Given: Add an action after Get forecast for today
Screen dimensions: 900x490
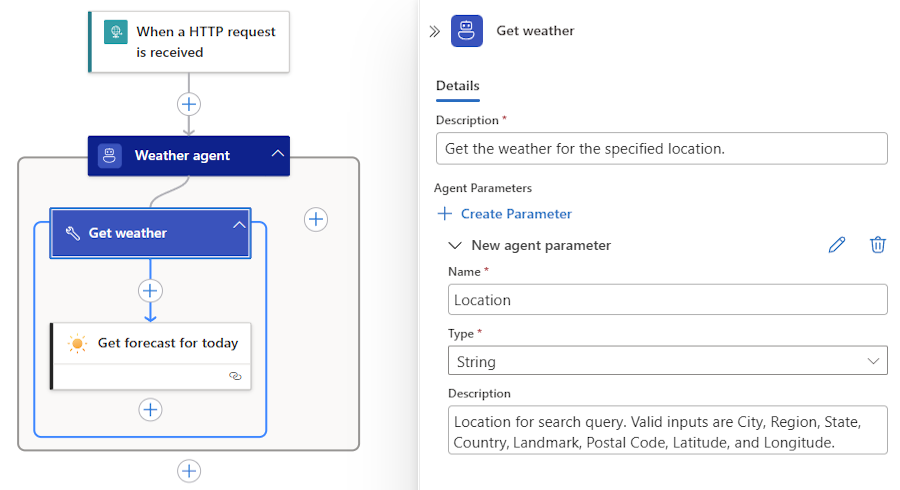Looking at the screenshot, I should [150, 410].
